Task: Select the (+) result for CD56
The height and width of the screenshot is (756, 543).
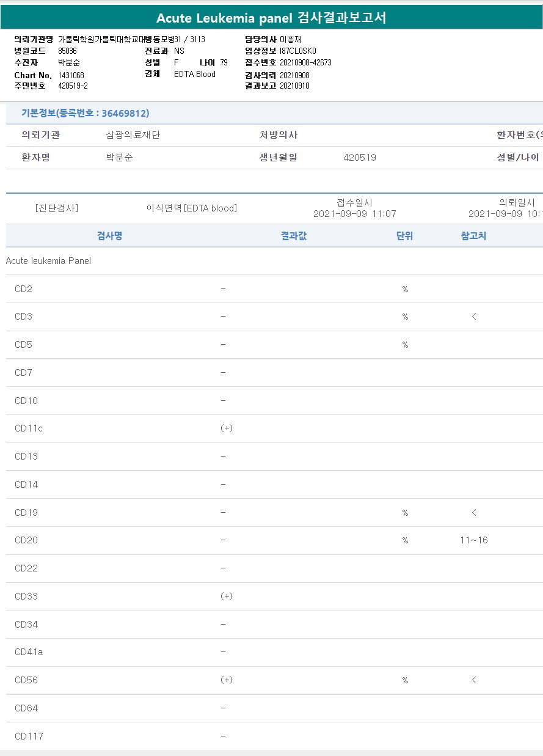Action: [226, 680]
